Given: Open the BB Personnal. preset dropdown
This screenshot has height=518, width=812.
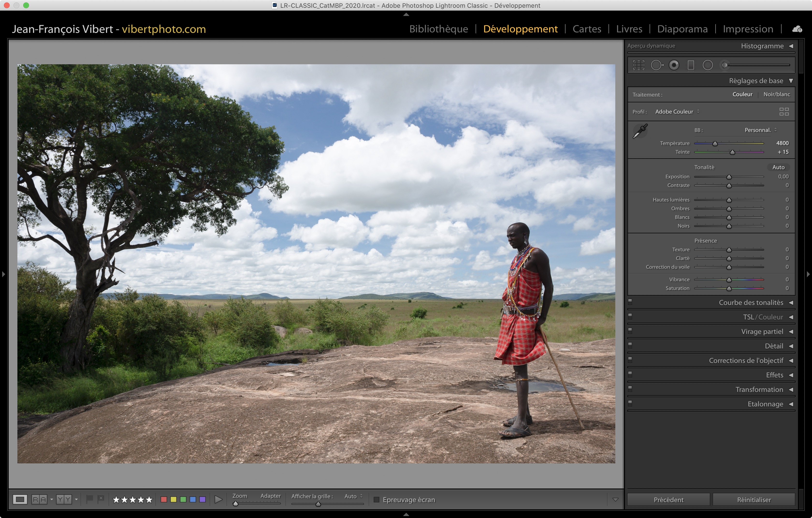Looking at the screenshot, I should pyautogui.click(x=761, y=130).
